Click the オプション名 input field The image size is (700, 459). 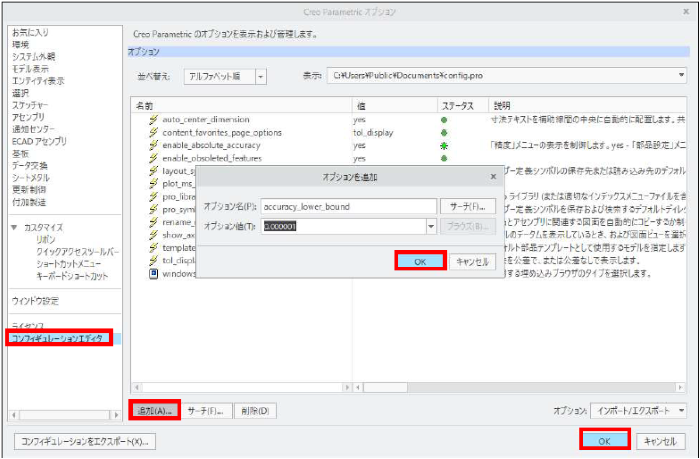pos(349,206)
